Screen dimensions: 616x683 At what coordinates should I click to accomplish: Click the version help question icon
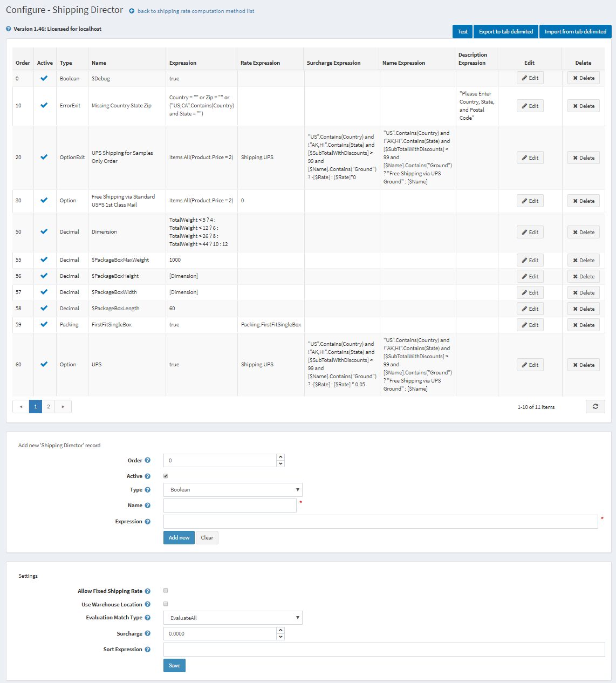coord(8,29)
